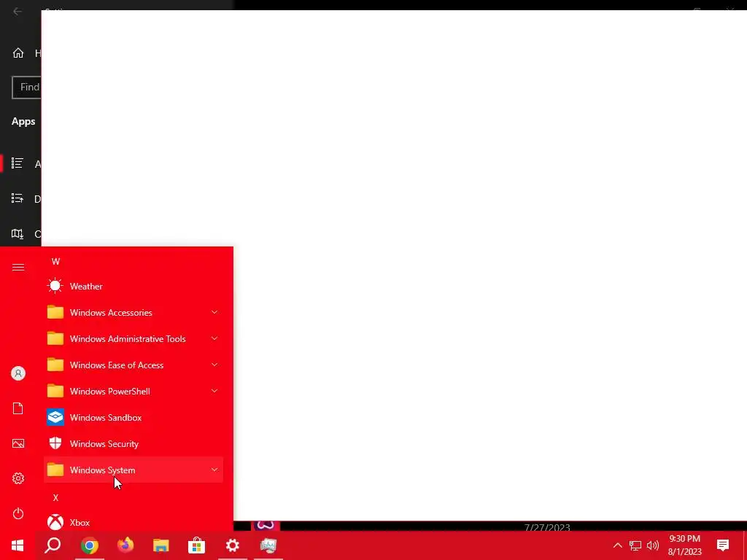Click the Windows Ease of Access folder
747x560 pixels.
(133, 365)
